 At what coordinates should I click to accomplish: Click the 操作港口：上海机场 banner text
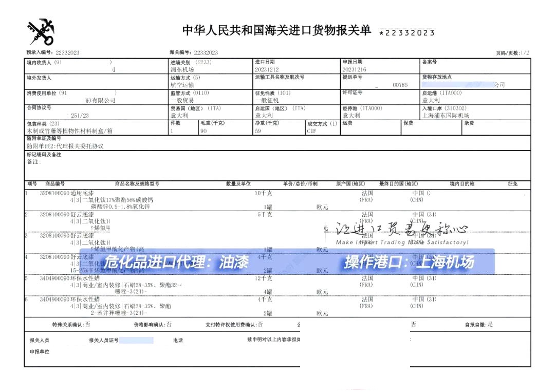[409, 263]
